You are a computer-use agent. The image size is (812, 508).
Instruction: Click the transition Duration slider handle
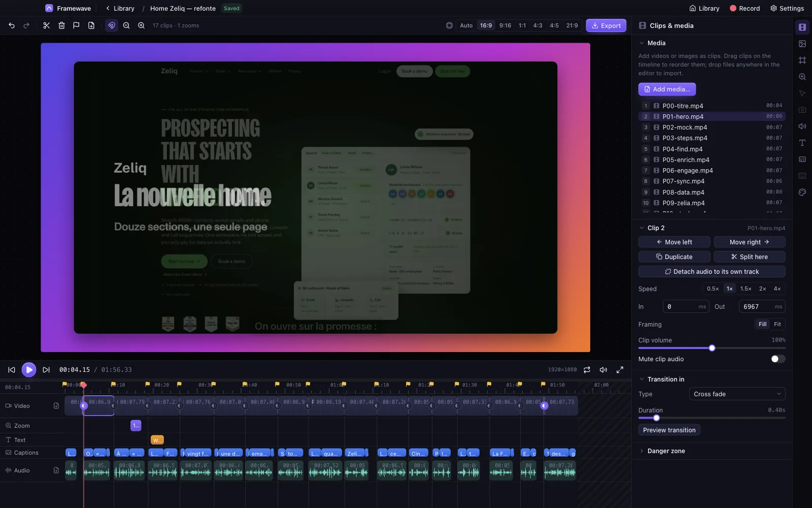656,418
